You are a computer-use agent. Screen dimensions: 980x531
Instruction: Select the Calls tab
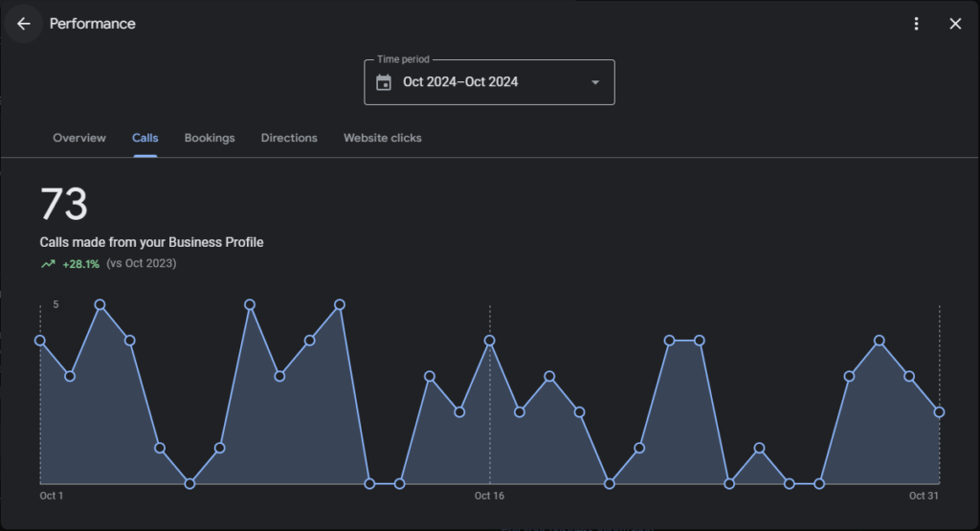pyautogui.click(x=145, y=138)
